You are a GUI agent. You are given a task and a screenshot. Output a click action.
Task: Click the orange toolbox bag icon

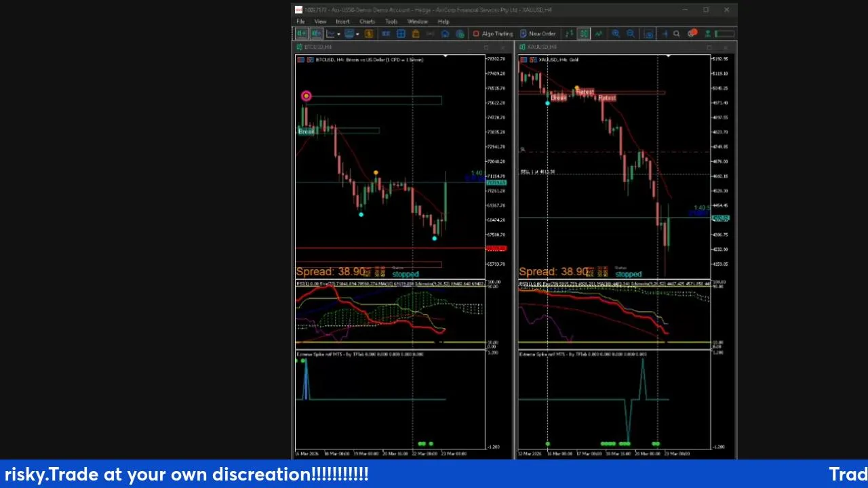pos(416,33)
